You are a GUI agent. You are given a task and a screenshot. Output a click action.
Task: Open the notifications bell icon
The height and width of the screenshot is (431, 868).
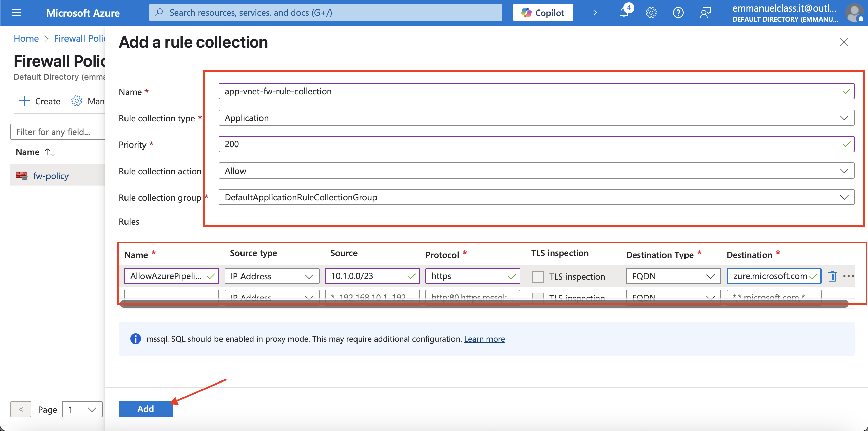(624, 13)
